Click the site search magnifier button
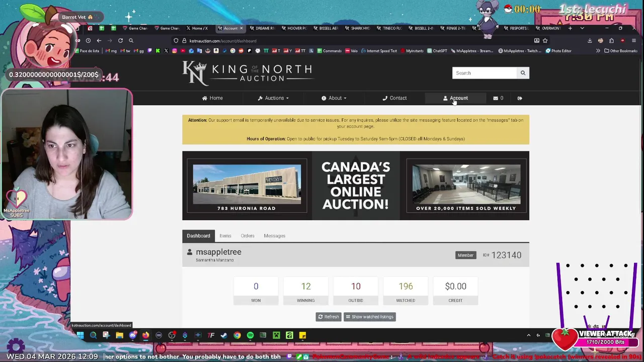Viewport: 644px width, 362px height. (523, 73)
